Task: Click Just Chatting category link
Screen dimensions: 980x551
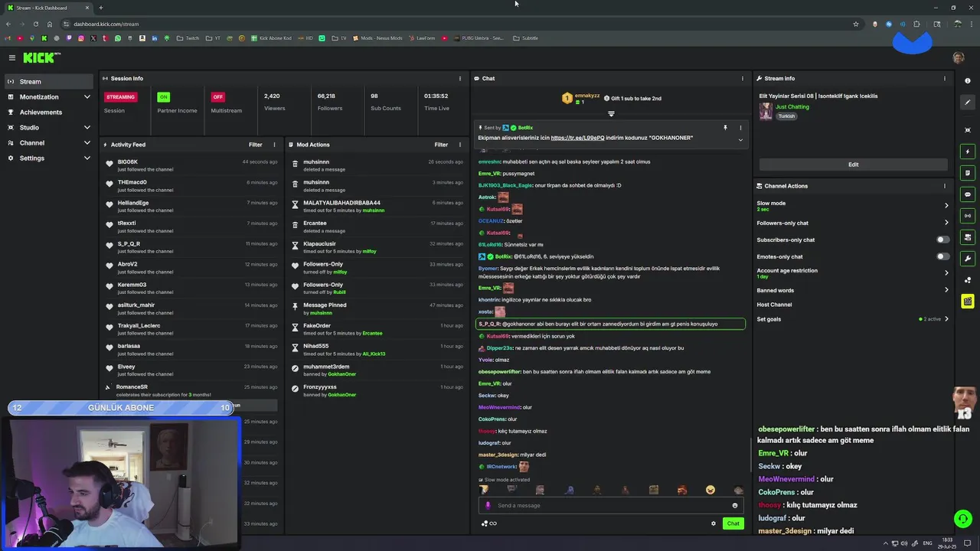Action: tap(792, 107)
